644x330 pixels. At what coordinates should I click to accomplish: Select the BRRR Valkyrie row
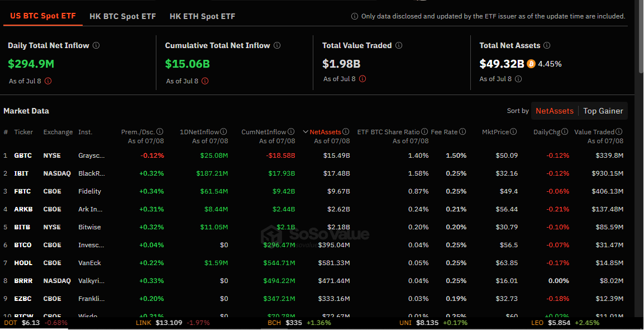[315, 281]
